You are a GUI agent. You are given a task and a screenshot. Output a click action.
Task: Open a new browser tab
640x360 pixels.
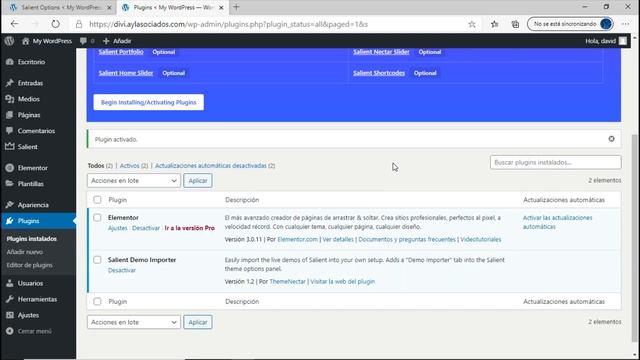coord(236,7)
